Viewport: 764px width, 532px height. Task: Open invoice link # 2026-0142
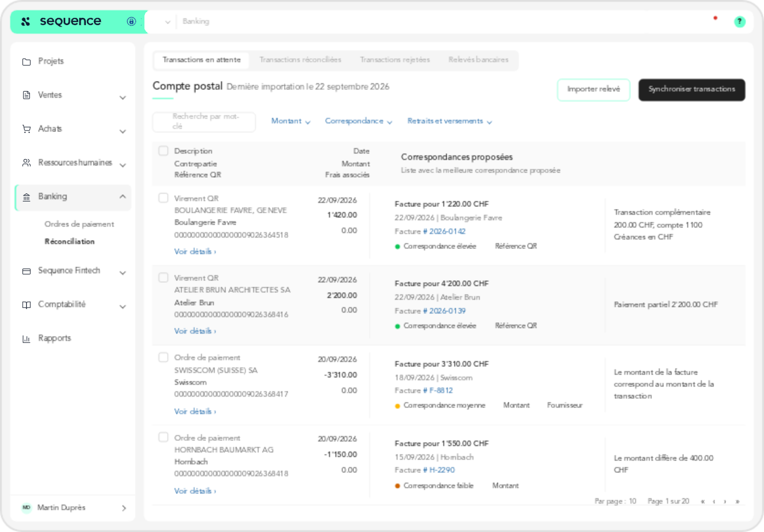(x=444, y=231)
